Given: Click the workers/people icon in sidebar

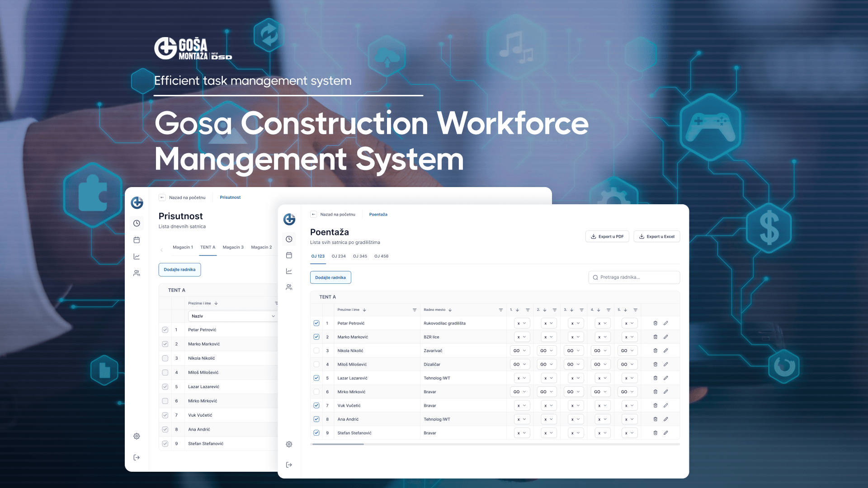Looking at the screenshot, I should coord(289,287).
